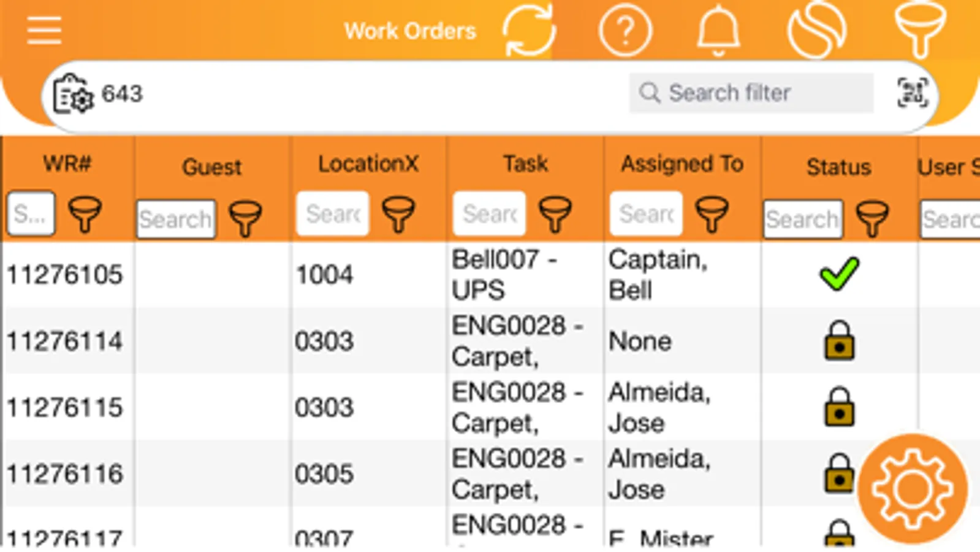Open the notifications bell
Viewport: 980px width, 552px height.
(x=718, y=31)
